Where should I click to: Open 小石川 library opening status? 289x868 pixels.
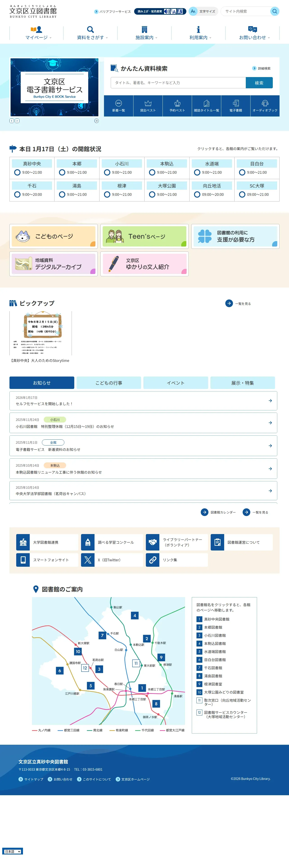[x=122, y=168]
